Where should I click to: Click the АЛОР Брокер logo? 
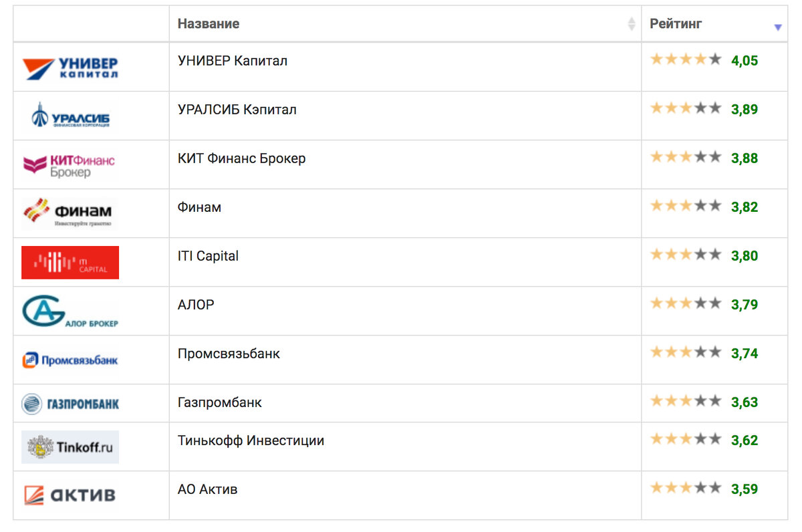[x=70, y=311]
